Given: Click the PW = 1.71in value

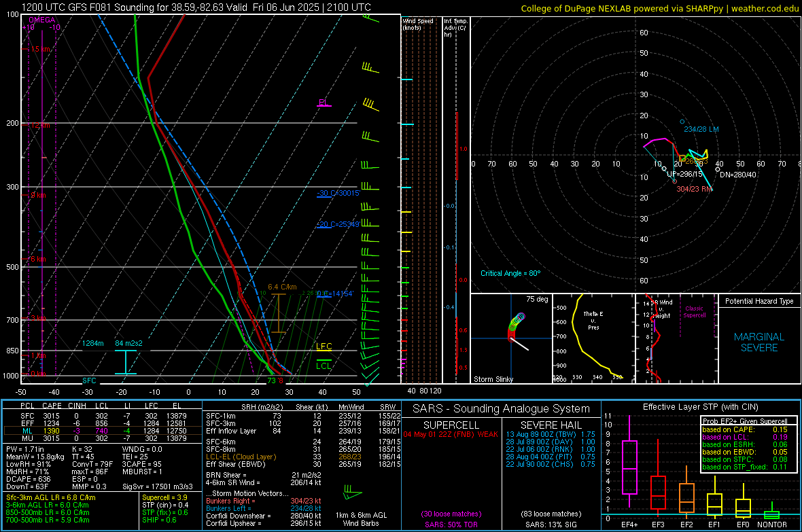Looking at the screenshot, I should tap(25, 449).
